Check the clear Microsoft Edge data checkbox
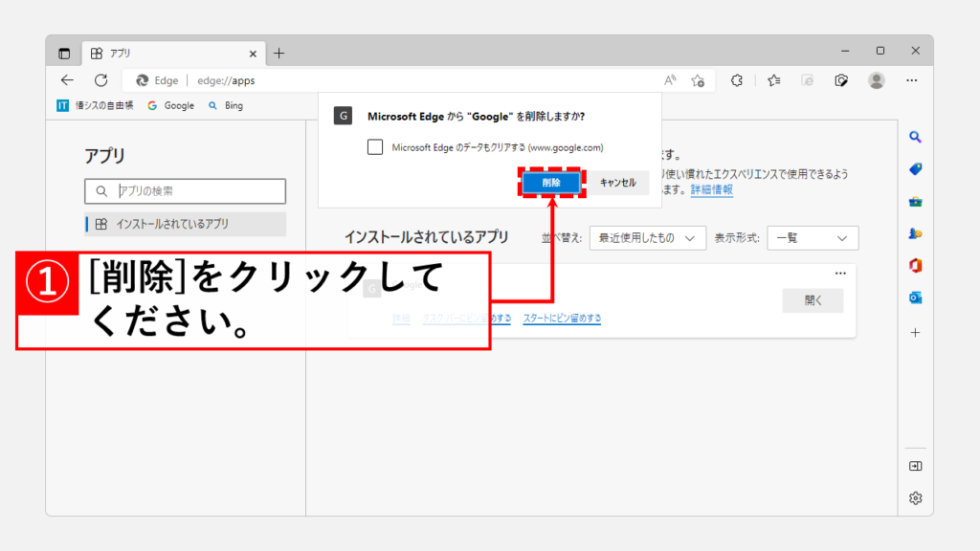The height and width of the screenshot is (551, 980). pyautogui.click(x=375, y=147)
